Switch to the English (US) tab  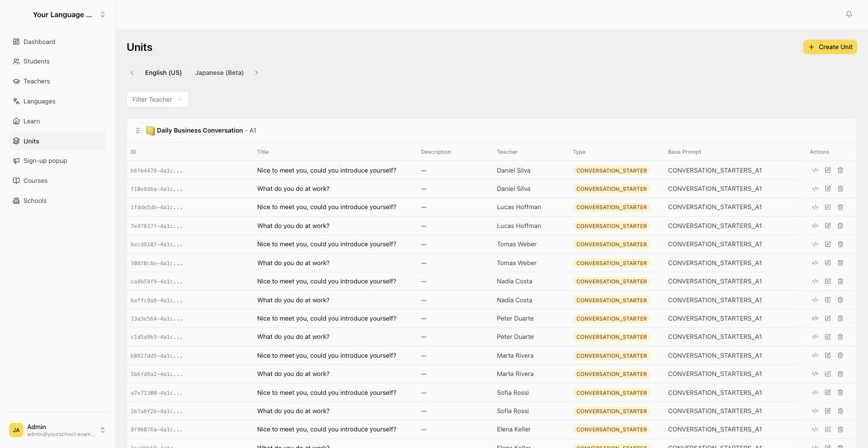click(163, 73)
